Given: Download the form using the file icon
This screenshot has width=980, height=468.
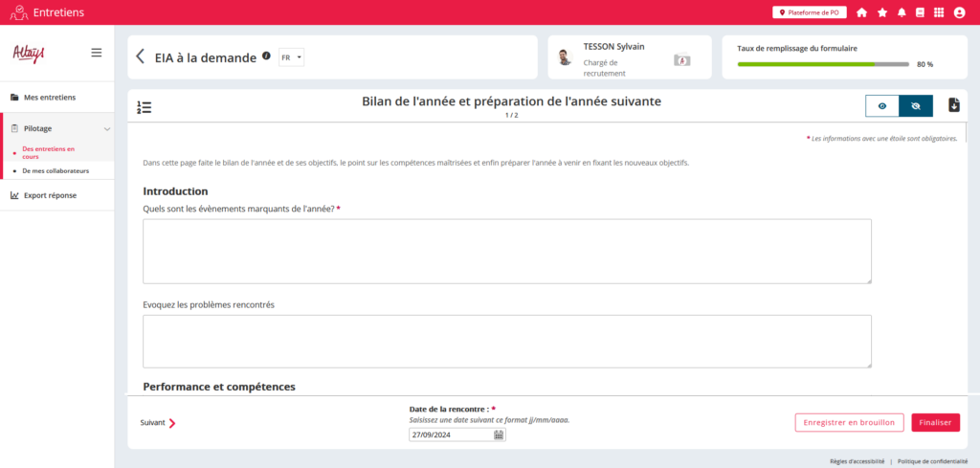Looking at the screenshot, I should 953,105.
